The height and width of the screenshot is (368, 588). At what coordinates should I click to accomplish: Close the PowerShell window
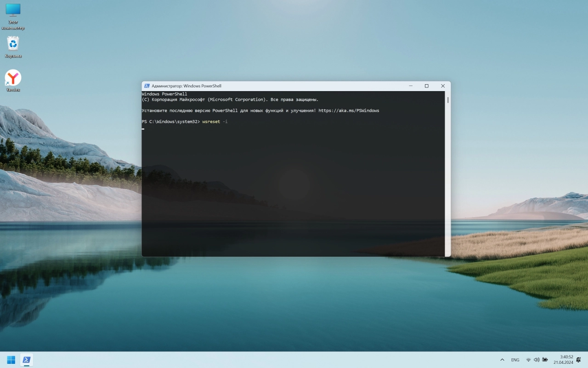pos(443,86)
